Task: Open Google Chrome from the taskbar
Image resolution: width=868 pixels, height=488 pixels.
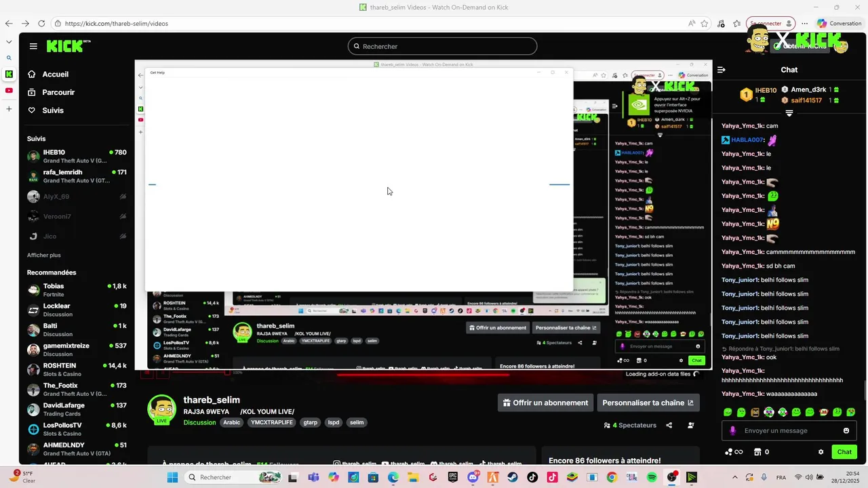Action: click(x=612, y=477)
